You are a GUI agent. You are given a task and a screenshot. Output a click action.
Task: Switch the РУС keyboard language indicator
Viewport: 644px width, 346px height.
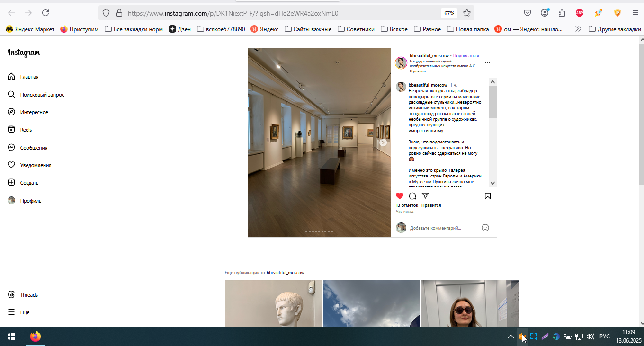point(605,337)
